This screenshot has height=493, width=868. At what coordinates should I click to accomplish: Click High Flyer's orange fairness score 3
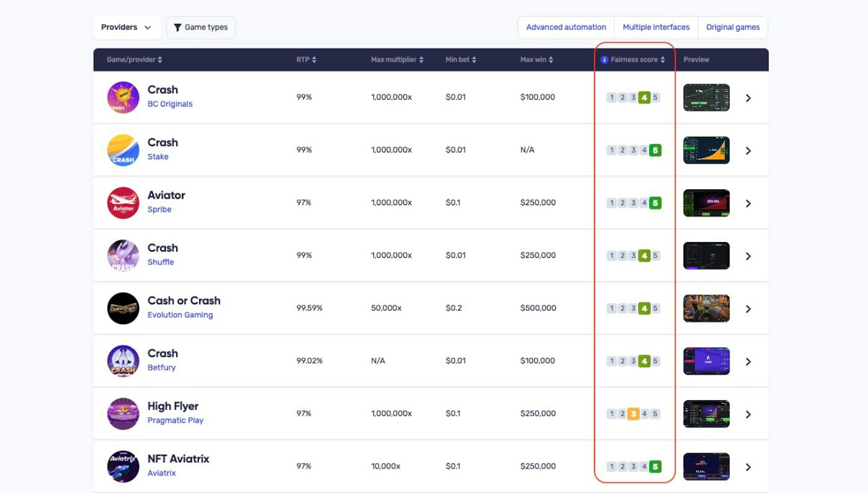633,413
